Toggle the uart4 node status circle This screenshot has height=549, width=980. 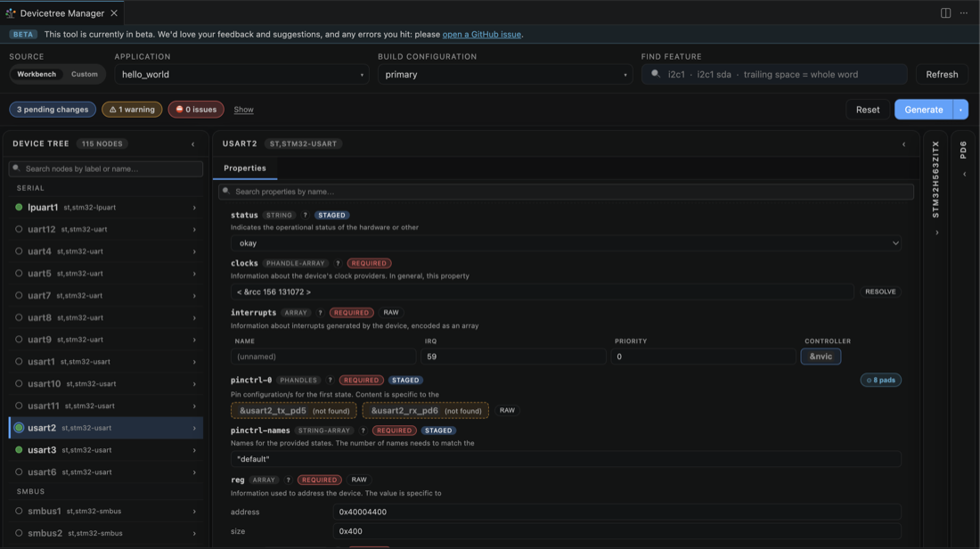pos(19,251)
